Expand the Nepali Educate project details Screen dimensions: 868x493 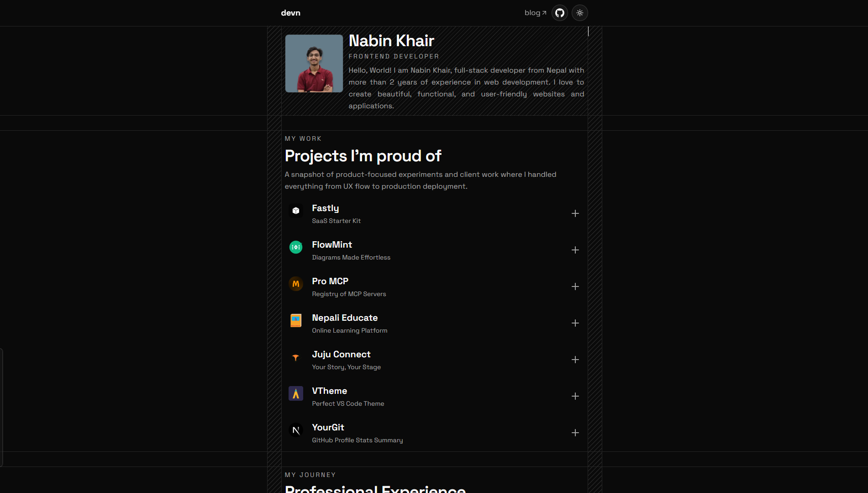click(575, 323)
